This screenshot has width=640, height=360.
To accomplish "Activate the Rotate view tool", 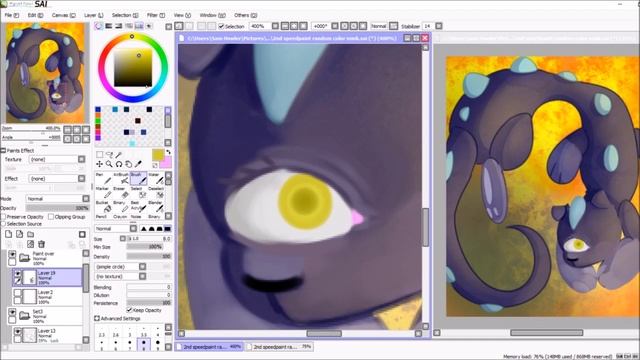I will click(x=119, y=164).
